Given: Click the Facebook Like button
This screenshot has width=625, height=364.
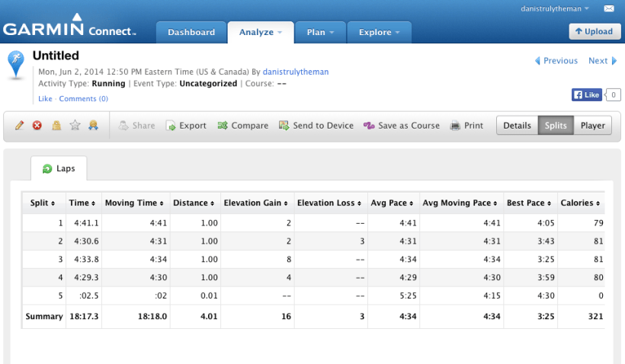Looking at the screenshot, I should tap(586, 94).
